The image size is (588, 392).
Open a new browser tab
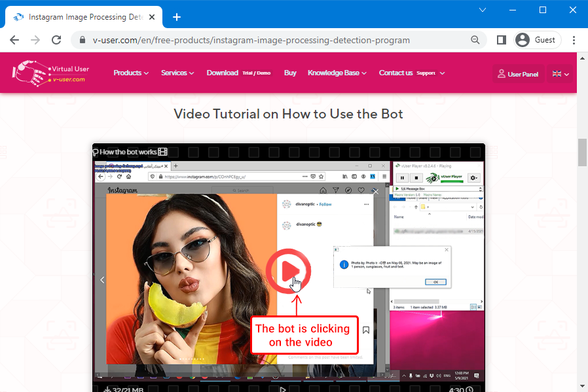[177, 17]
